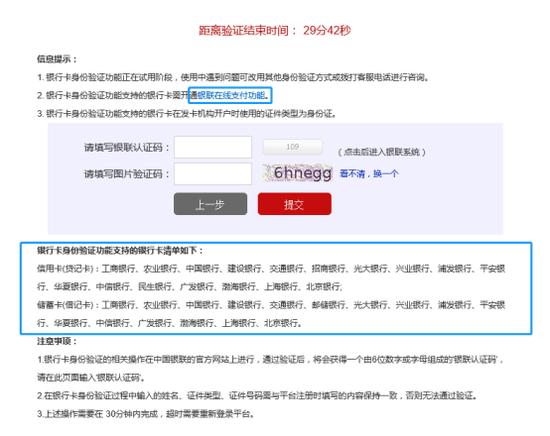Click the tip about 证件类型为身份证
The height and width of the screenshot is (436, 550).
tap(187, 113)
